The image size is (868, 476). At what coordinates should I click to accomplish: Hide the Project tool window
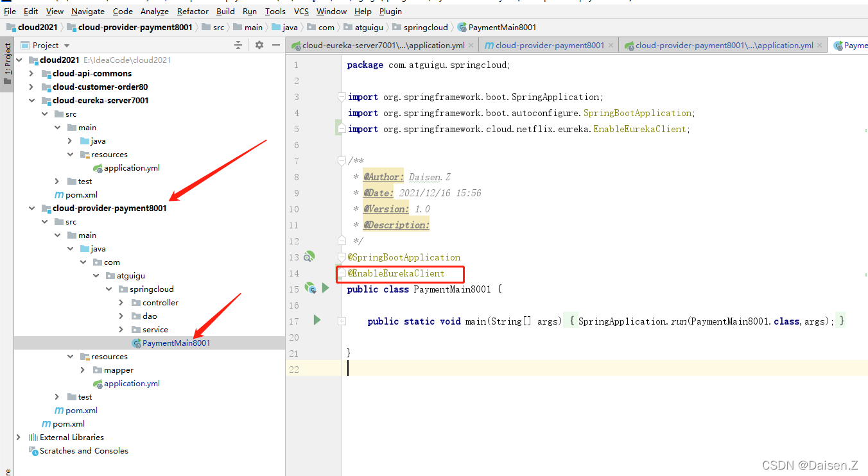(x=277, y=45)
